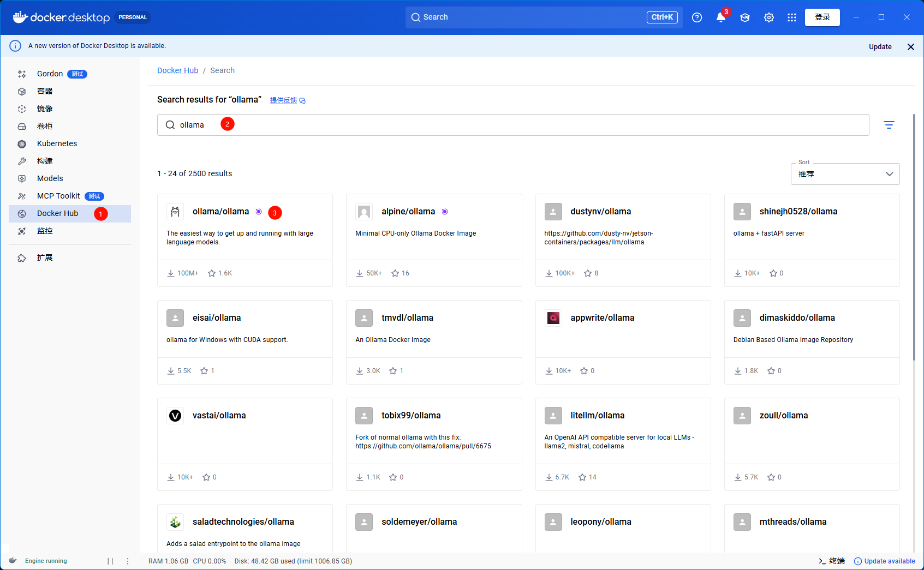The width and height of the screenshot is (924, 570).
Task: Open the engine options three-dot menu
Action: (x=128, y=561)
